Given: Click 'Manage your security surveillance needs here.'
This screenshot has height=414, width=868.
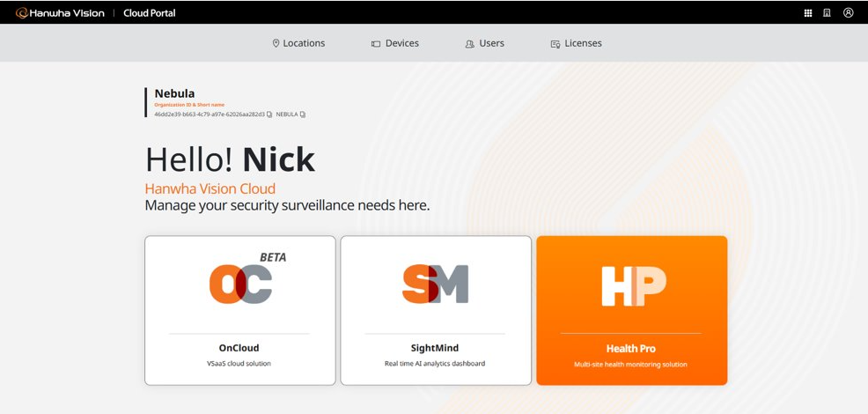Looking at the screenshot, I should [287, 205].
